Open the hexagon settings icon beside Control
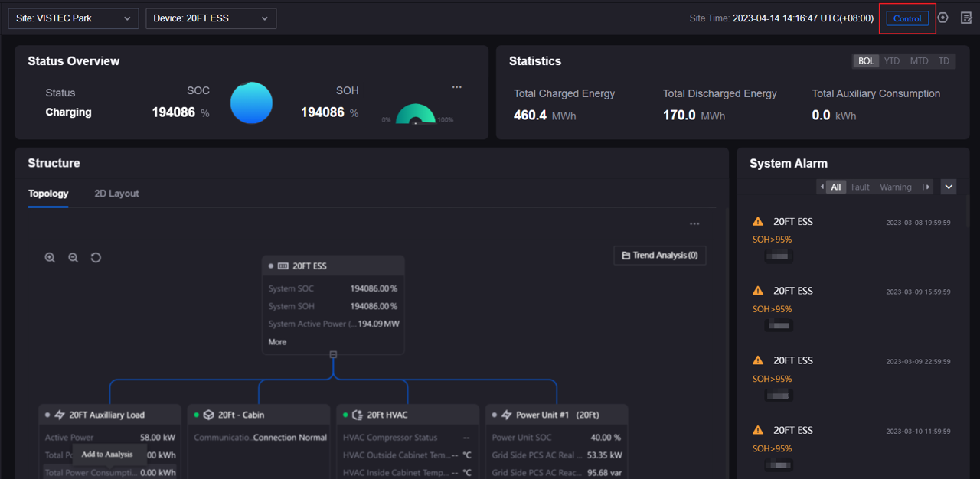 pyautogui.click(x=943, y=18)
